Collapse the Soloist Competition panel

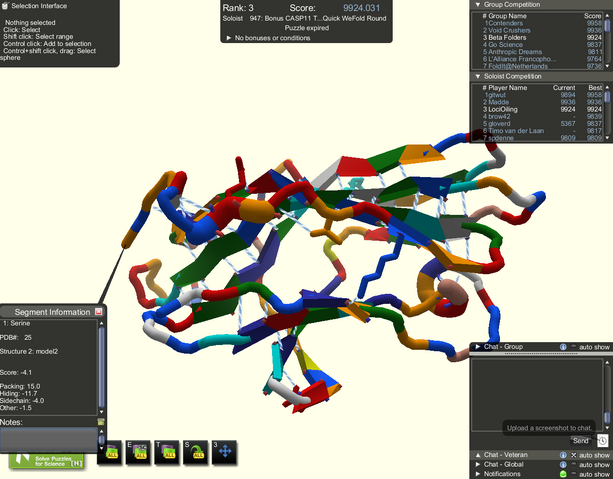pyautogui.click(x=477, y=76)
